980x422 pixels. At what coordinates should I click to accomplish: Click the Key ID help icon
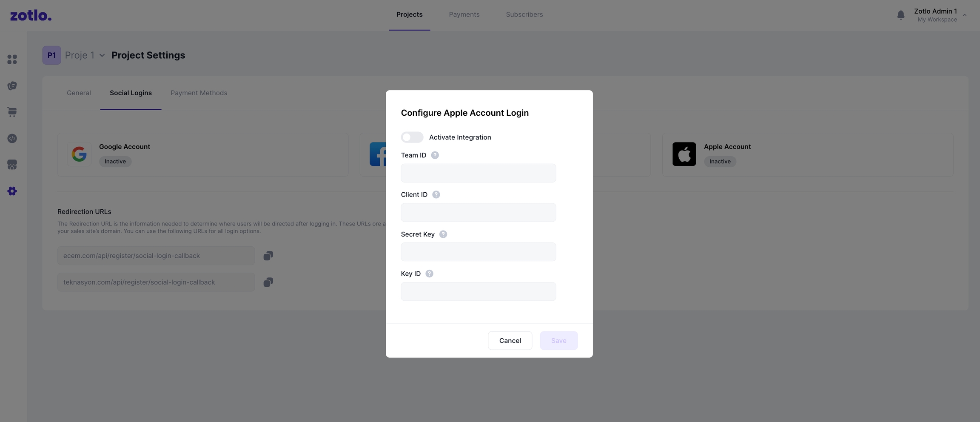click(x=429, y=274)
